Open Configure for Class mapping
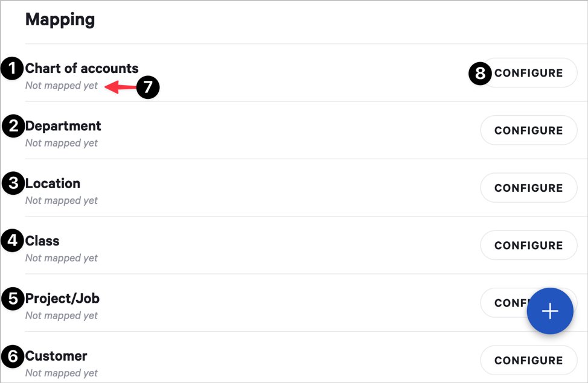The image size is (588, 383). tap(528, 245)
